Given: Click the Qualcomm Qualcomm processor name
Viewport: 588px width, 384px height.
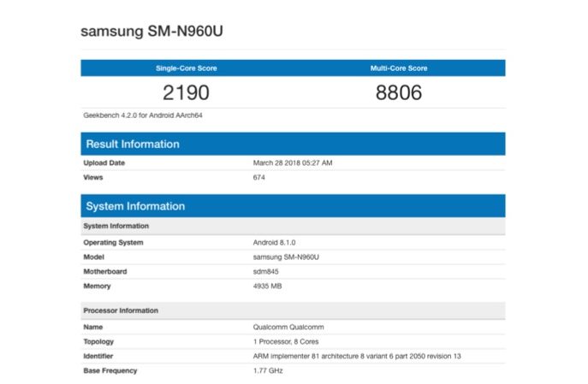Looking at the screenshot, I should click(289, 327).
